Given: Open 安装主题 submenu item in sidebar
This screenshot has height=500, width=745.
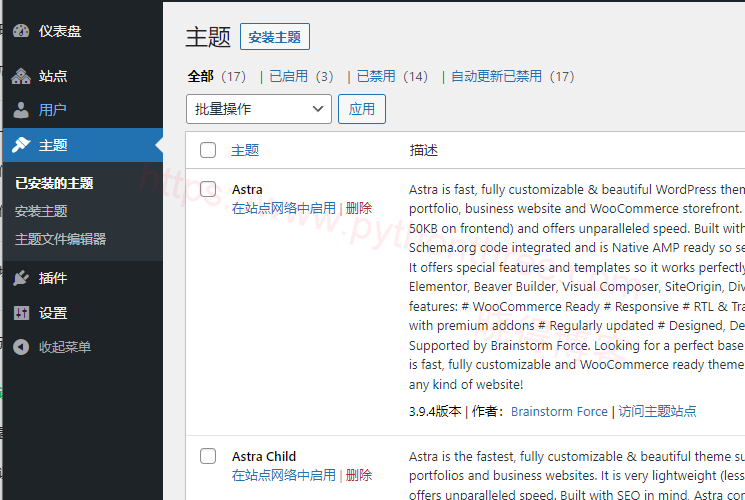Looking at the screenshot, I should pyautogui.click(x=41, y=211).
